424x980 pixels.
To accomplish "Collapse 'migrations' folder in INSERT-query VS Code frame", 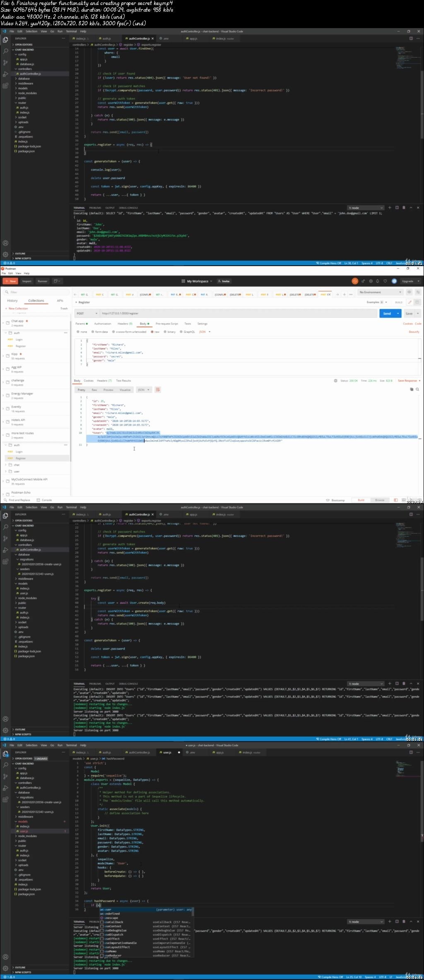I will pyautogui.click(x=26, y=560).
